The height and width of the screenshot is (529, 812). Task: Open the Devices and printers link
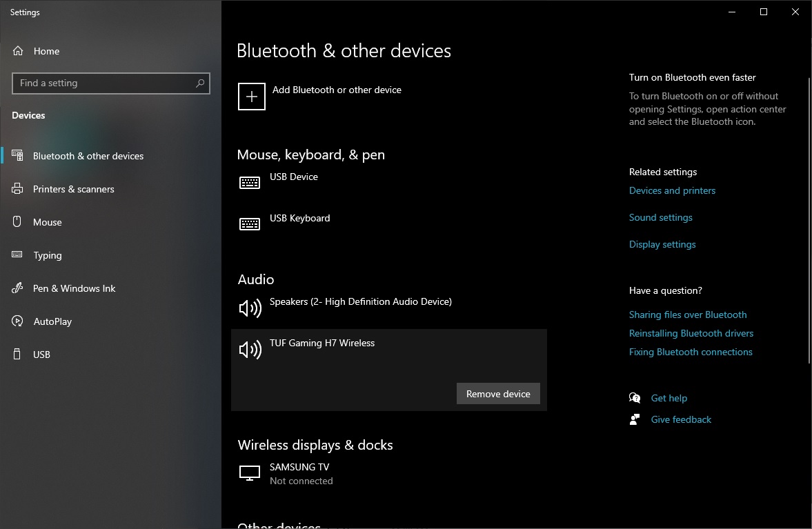pyautogui.click(x=672, y=190)
